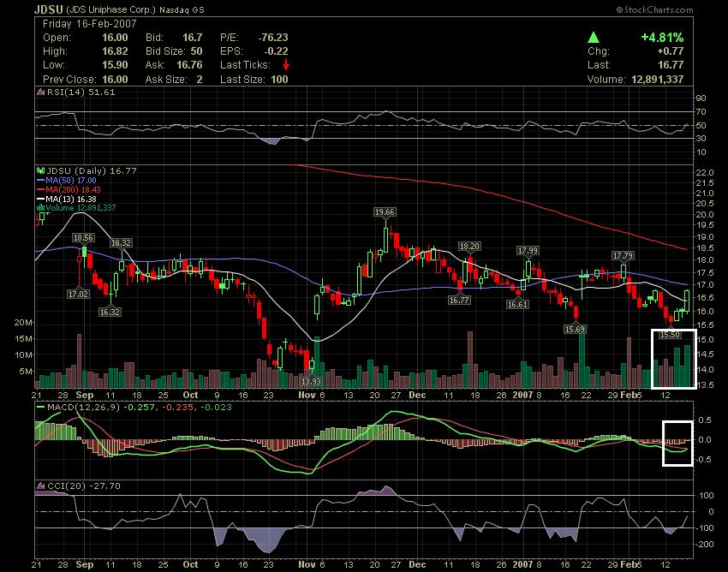Click the red MA(200) legend line swatch
Viewport: 728px width, 572px height.
[41, 189]
